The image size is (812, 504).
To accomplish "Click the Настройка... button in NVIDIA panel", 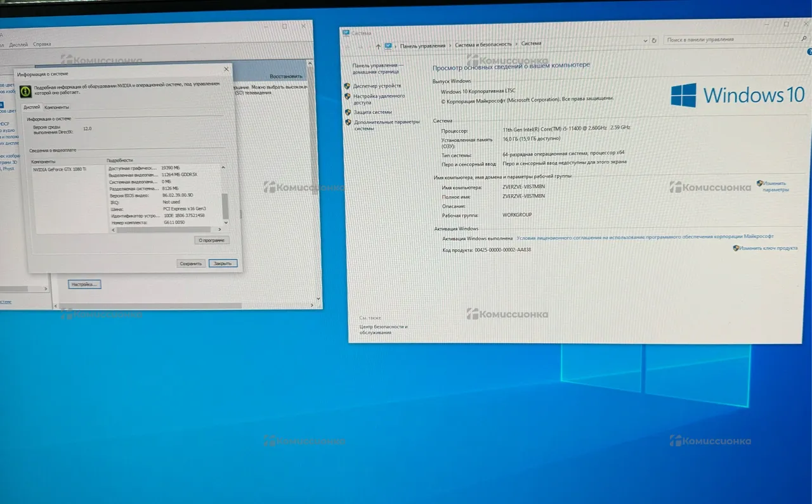I will pyautogui.click(x=84, y=284).
